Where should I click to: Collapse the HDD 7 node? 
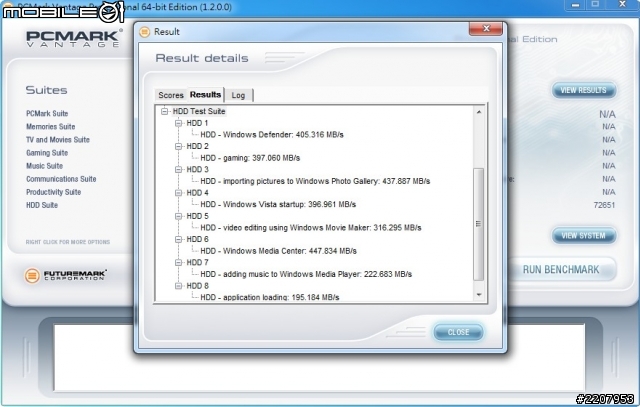[x=178, y=262]
